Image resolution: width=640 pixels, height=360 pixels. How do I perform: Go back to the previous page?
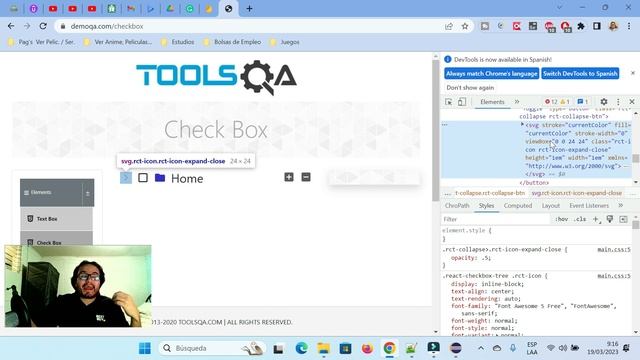click(x=11, y=26)
